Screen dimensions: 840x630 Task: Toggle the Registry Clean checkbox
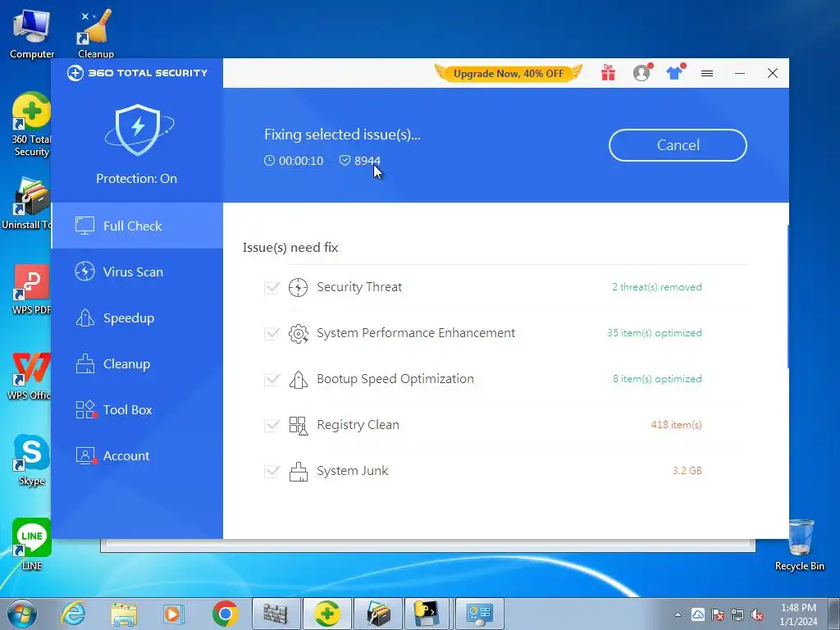pos(272,426)
